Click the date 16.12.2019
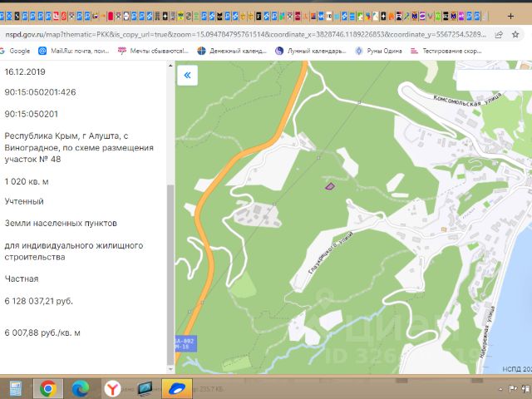The image size is (532, 399). coord(25,72)
